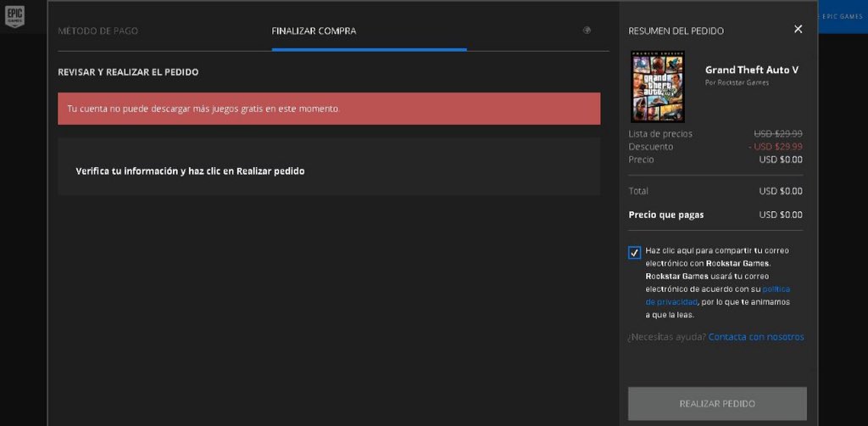Close the order summary panel
The width and height of the screenshot is (868, 426).
point(798,30)
